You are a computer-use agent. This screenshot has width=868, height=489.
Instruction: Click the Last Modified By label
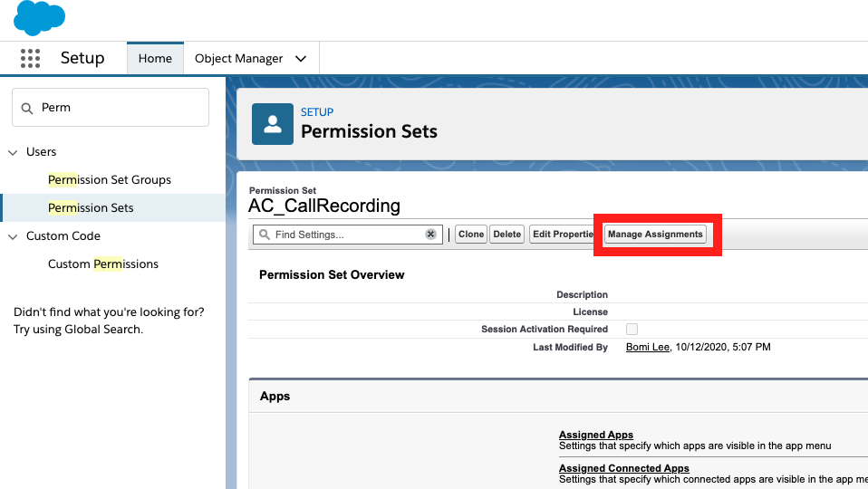pyautogui.click(x=570, y=348)
